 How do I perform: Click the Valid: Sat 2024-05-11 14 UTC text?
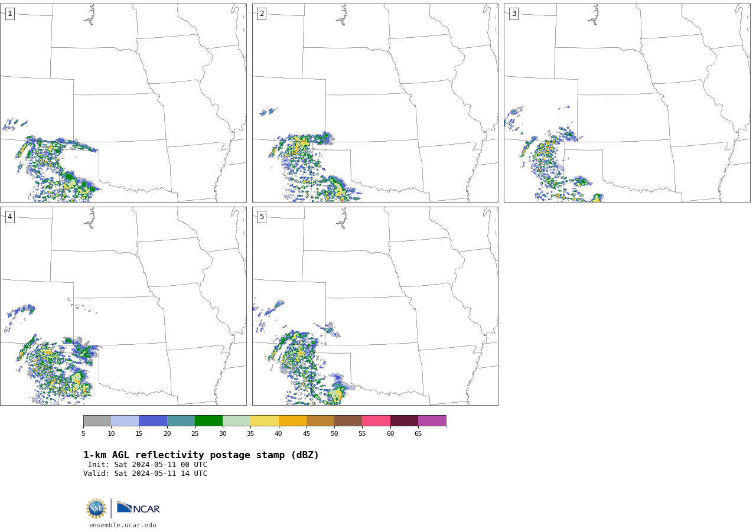tap(145, 474)
